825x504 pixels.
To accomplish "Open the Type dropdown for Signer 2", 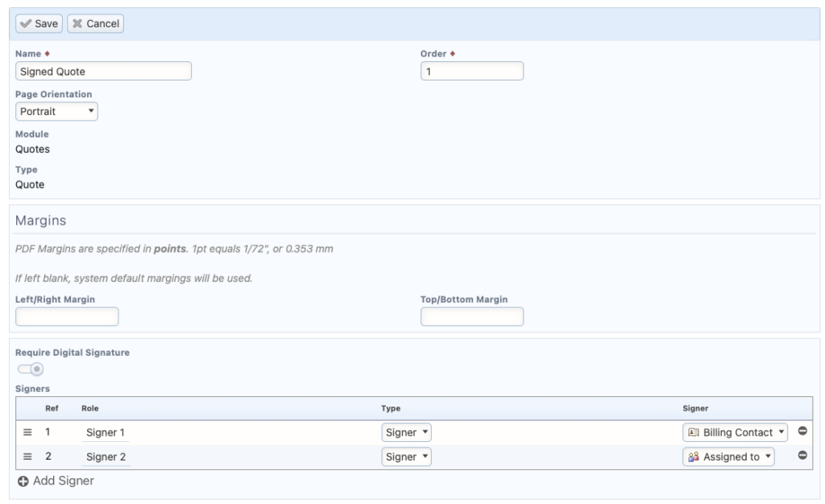I will pyautogui.click(x=406, y=456).
